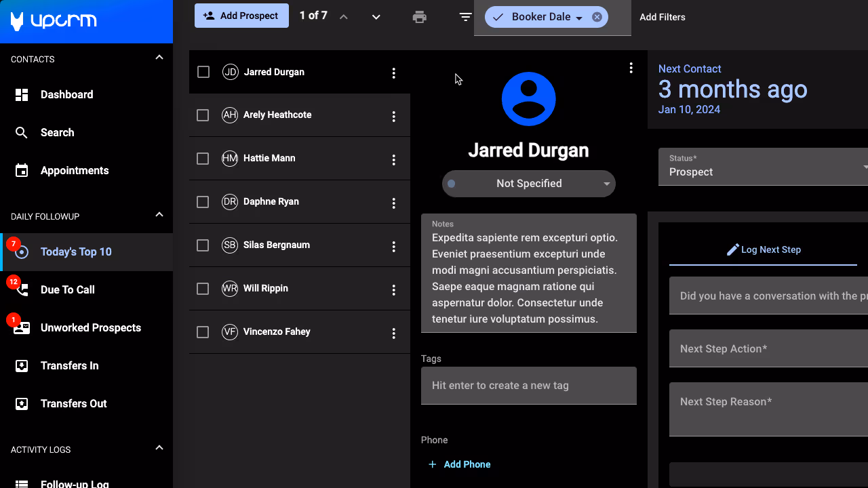Screen dimensions: 868x488
Task: Open Due To Call in sidebar
Action: tap(67, 290)
